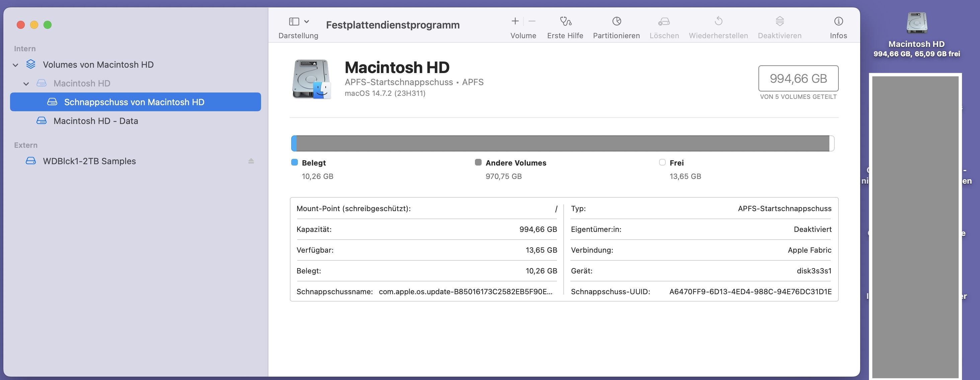
Task: Collapse the dimmed Macintosh HD tree item
Action: click(26, 84)
